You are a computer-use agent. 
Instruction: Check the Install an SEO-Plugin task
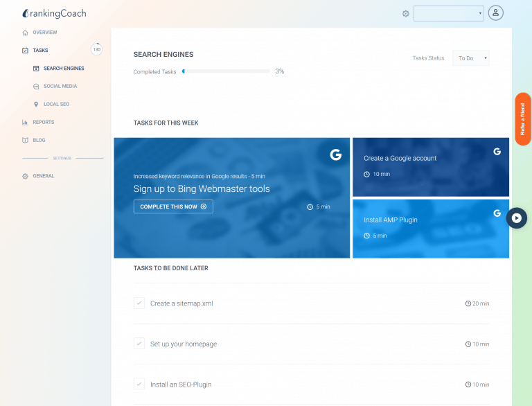tap(139, 384)
